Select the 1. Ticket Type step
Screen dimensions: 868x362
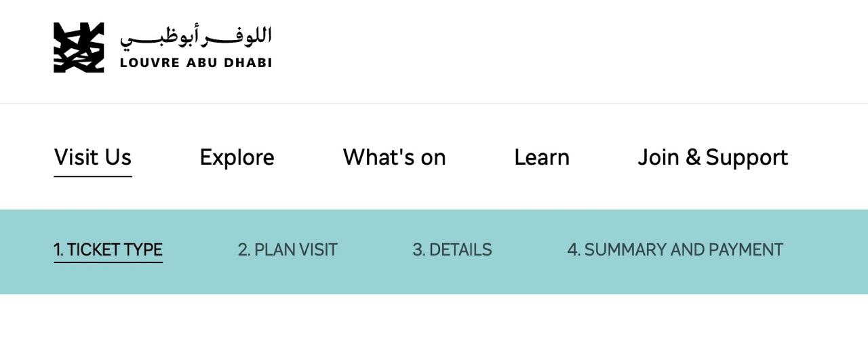point(108,250)
